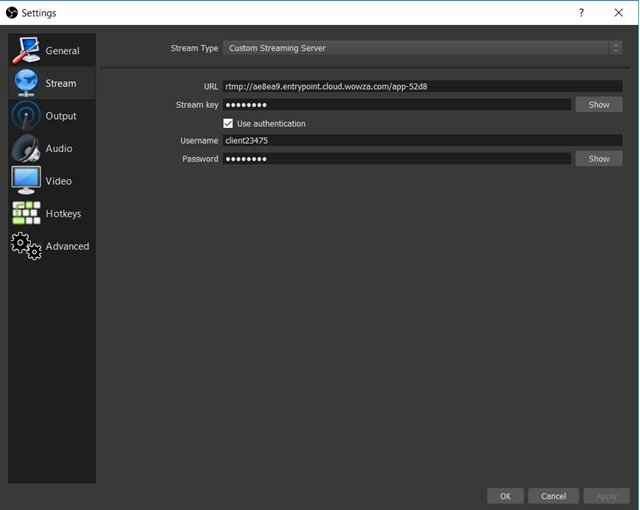Open the General settings wrench icon
This screenshot has width=640, height=510.
coord(26,50)
